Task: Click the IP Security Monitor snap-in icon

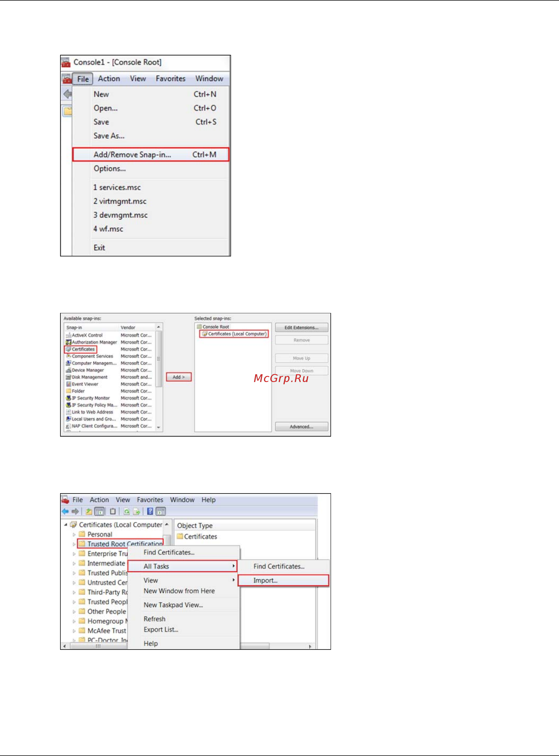Action: pyautogui.click(x=68, y=398)
